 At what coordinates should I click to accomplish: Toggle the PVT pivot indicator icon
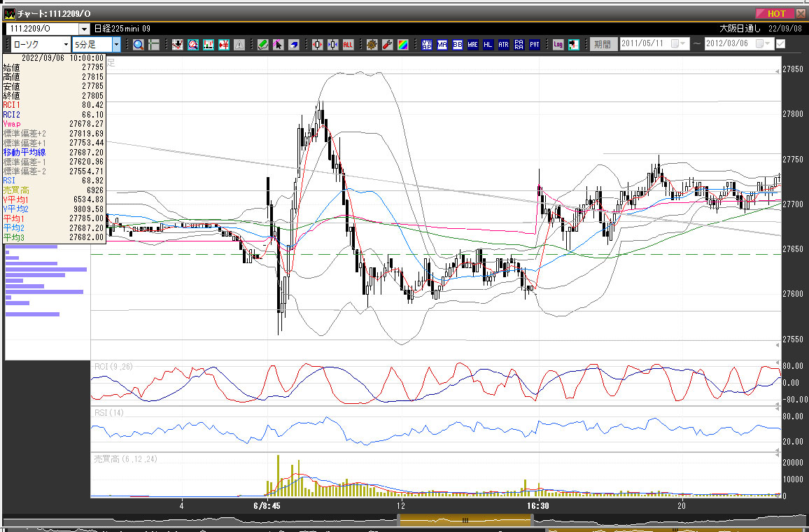click(x=535, y=45)
